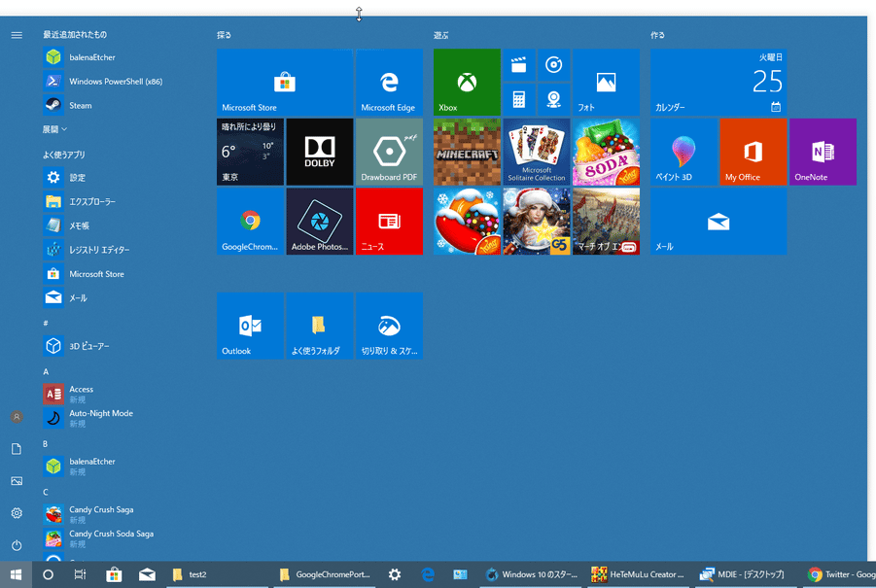
Task: Open the Calculator small tile
Action: coord(519,100)
